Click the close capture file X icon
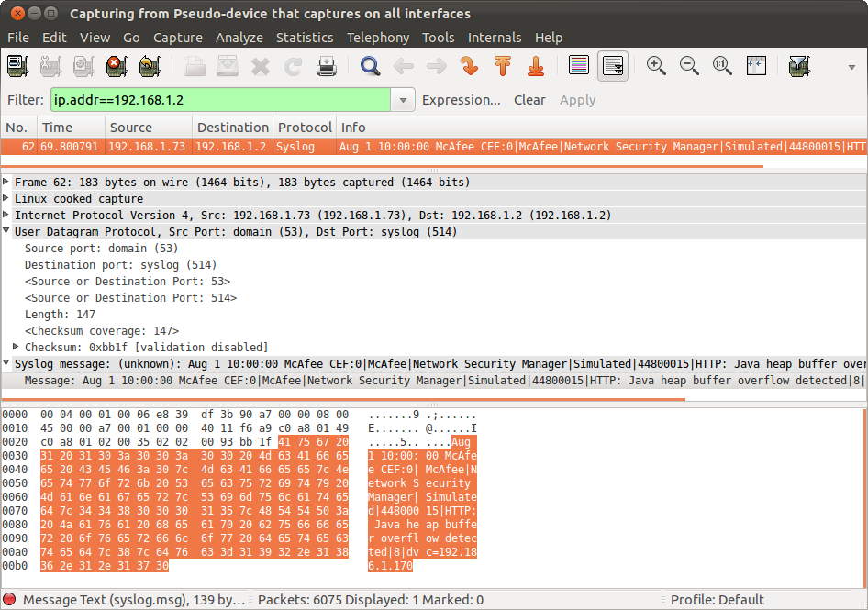The image size is (868, 610). (x=261, y=66)
